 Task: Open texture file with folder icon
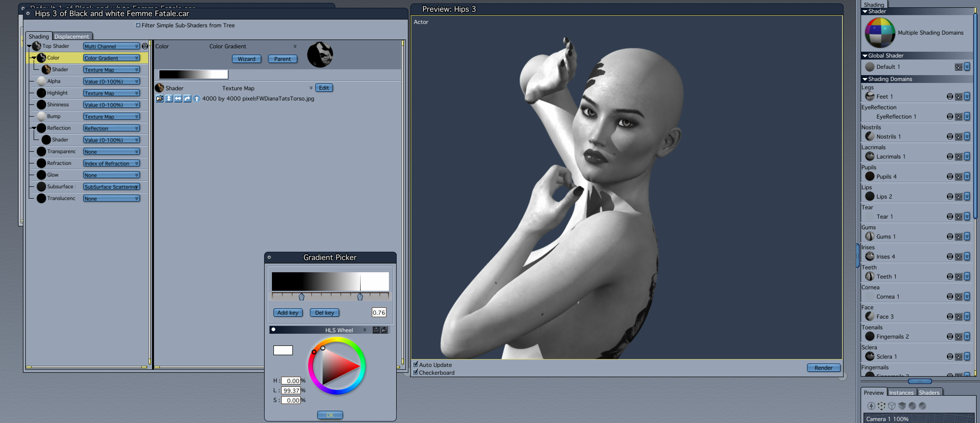click(159, 99)
